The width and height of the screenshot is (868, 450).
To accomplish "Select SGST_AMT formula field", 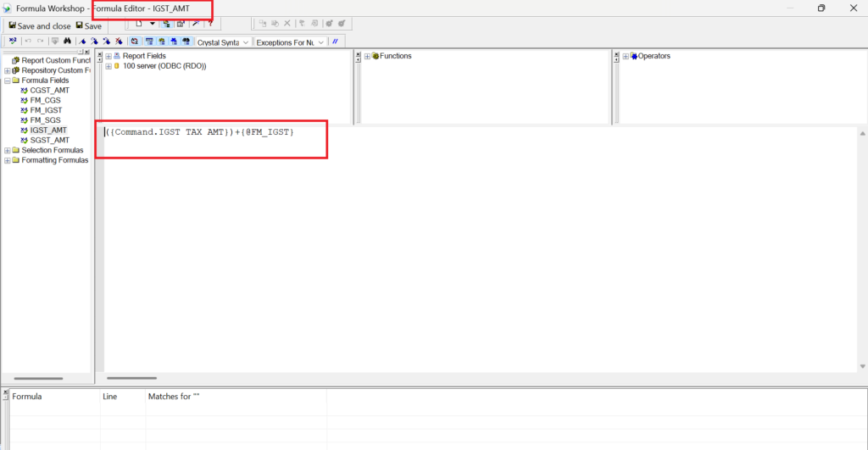I will pos(49,140).
